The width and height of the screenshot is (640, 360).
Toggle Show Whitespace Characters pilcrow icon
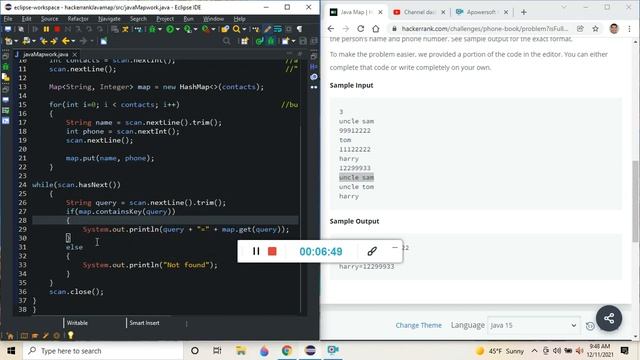[300, 29]
